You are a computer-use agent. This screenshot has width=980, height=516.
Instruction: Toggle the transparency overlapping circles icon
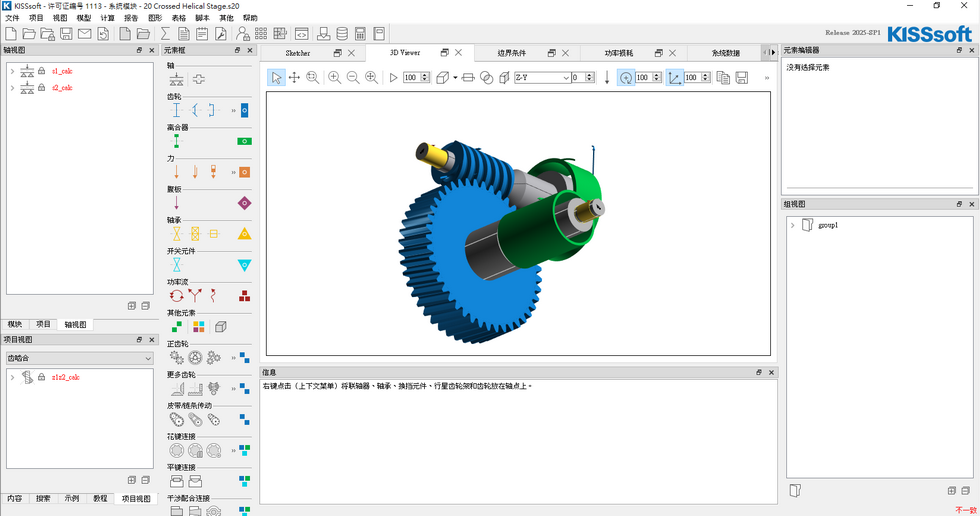486,77
